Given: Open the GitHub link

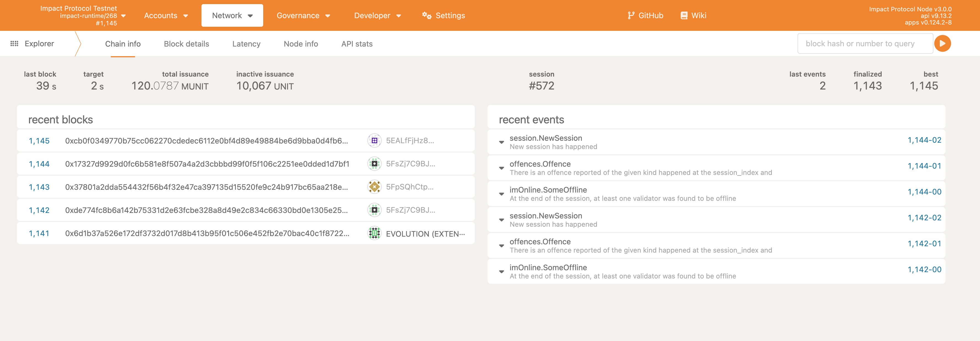Looking at the screenshot, I should (x=645, y=16).
